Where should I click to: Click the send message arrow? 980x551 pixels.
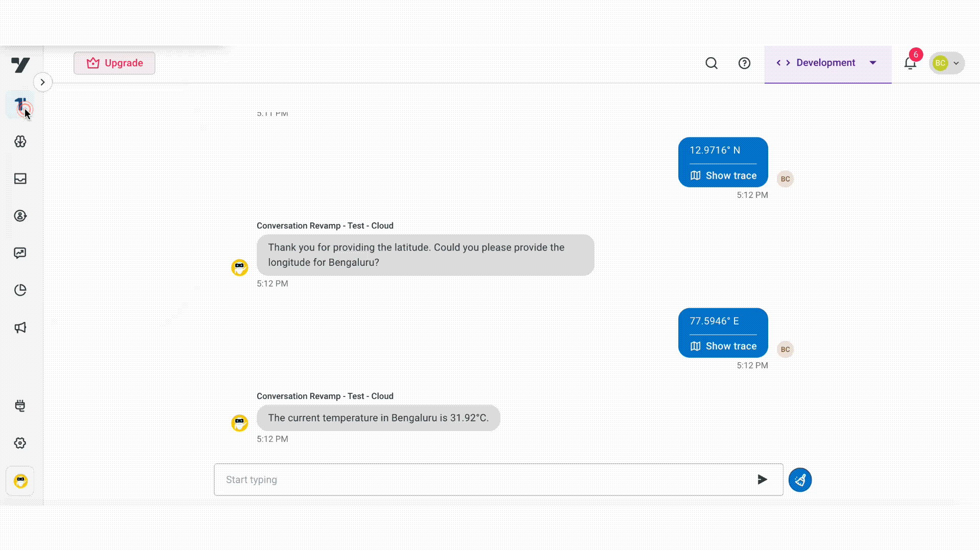[x=762, y=480]
